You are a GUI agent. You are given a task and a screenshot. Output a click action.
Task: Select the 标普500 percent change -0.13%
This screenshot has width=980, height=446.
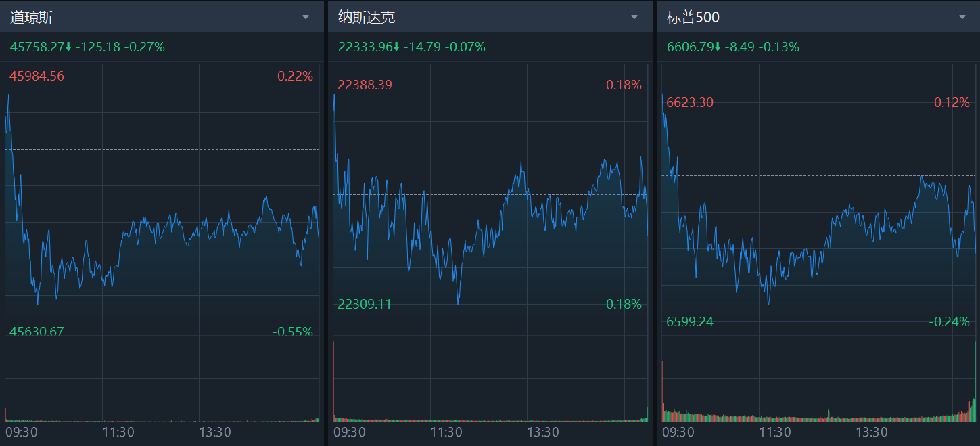(x=779, y=47)
